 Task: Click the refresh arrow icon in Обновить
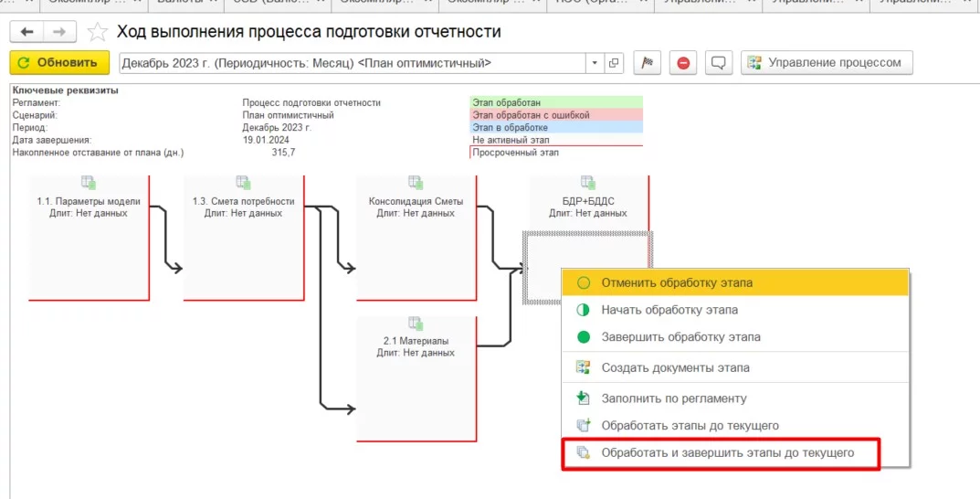[x=24, y=62]
